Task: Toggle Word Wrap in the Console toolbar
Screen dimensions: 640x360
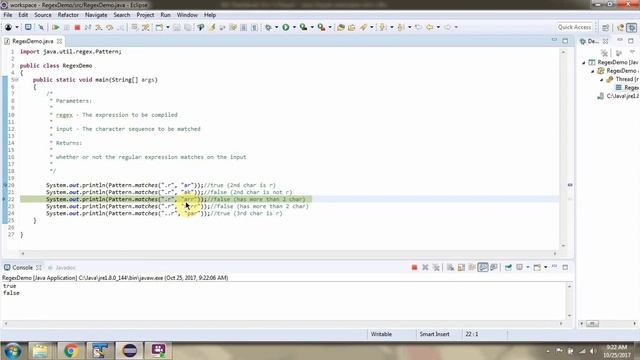Action: (472, 267)
